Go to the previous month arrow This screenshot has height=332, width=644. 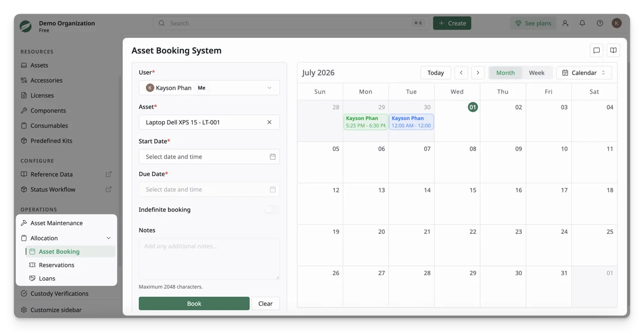(x=461, y=73)
